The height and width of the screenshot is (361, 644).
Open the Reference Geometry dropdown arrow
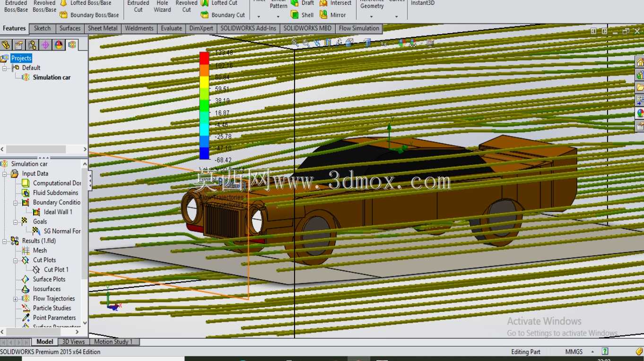coord(371,17)
